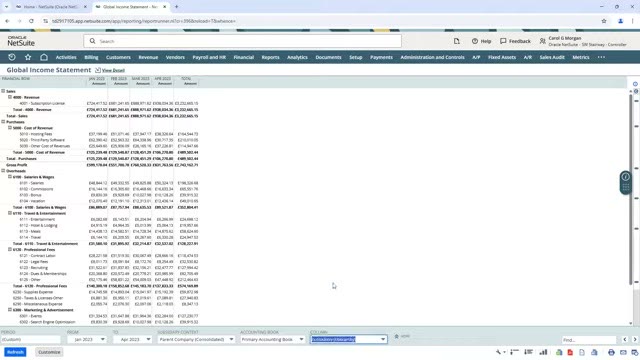
Task: Click the browser address bar URL
Action: point(144,21)
